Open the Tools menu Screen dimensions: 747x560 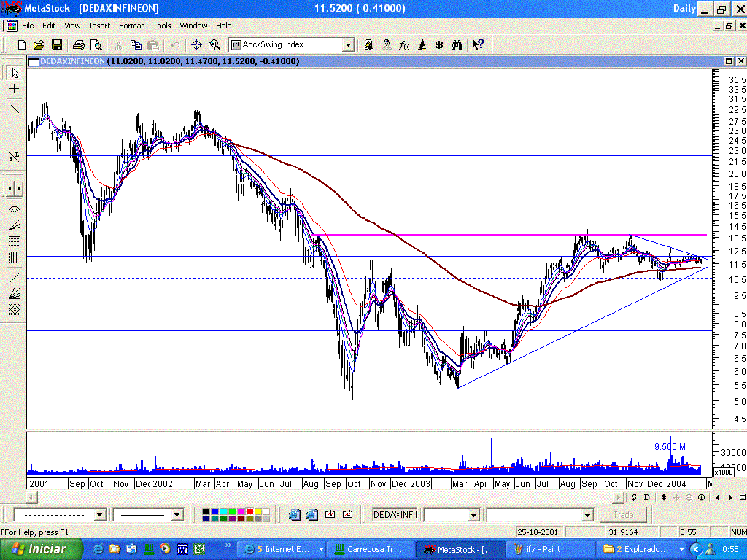tap(161, 26)
